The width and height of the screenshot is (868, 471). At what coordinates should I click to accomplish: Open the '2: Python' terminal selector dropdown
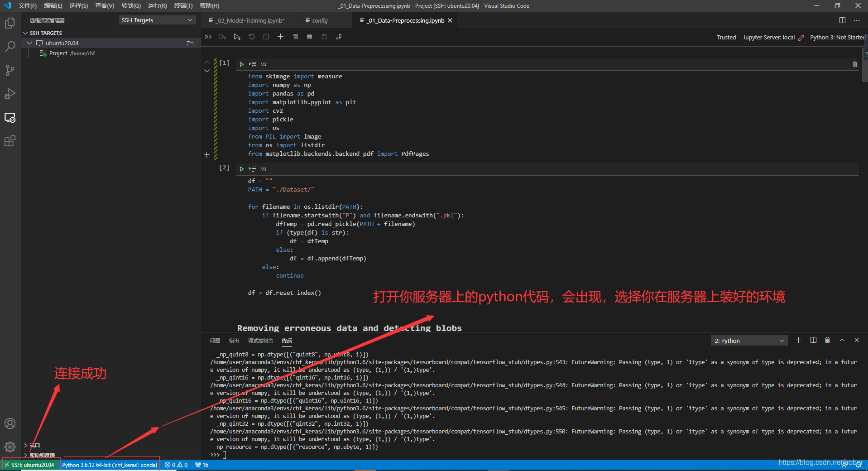click(749, 341)
